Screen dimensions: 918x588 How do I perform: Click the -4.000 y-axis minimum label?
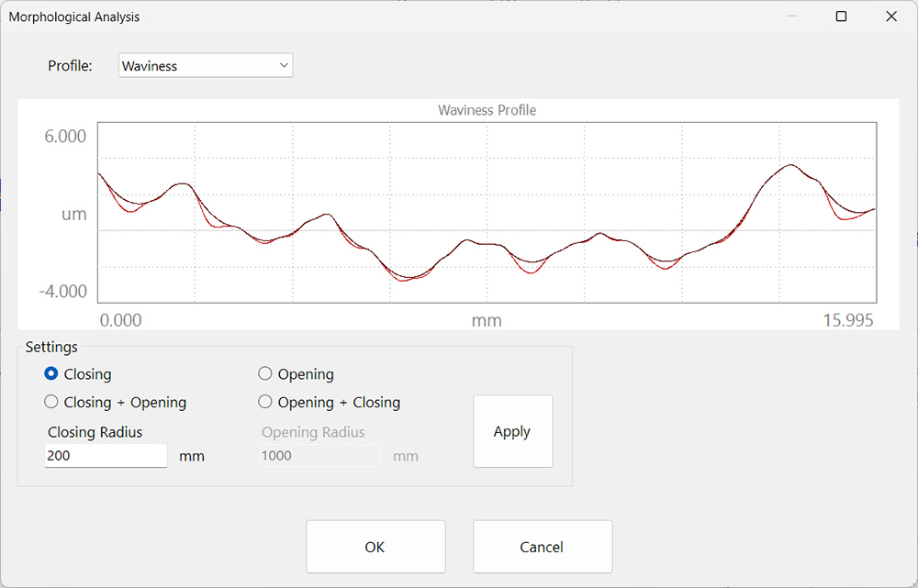[x=62, y=291]
